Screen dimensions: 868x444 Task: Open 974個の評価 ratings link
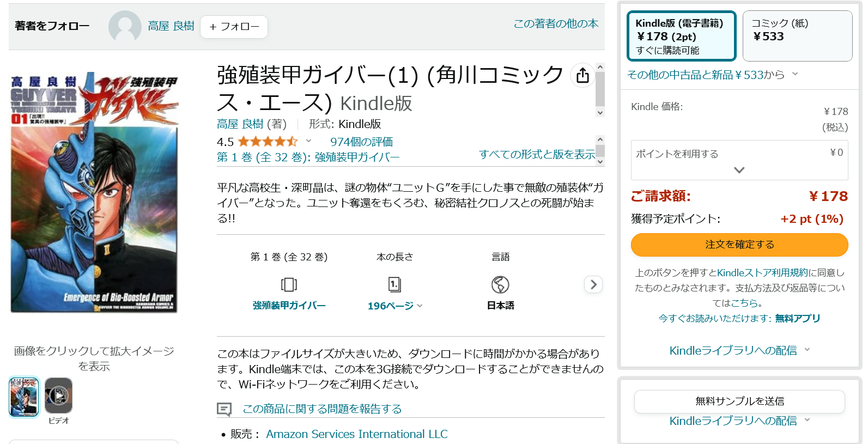coord(361,142)
